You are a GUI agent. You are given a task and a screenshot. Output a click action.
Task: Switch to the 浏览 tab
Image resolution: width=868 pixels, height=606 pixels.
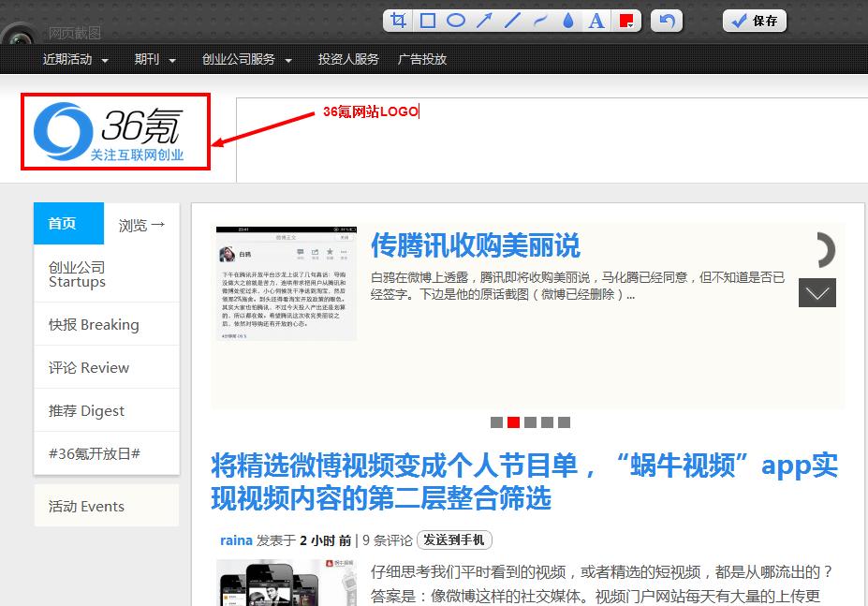coord(141,225)
